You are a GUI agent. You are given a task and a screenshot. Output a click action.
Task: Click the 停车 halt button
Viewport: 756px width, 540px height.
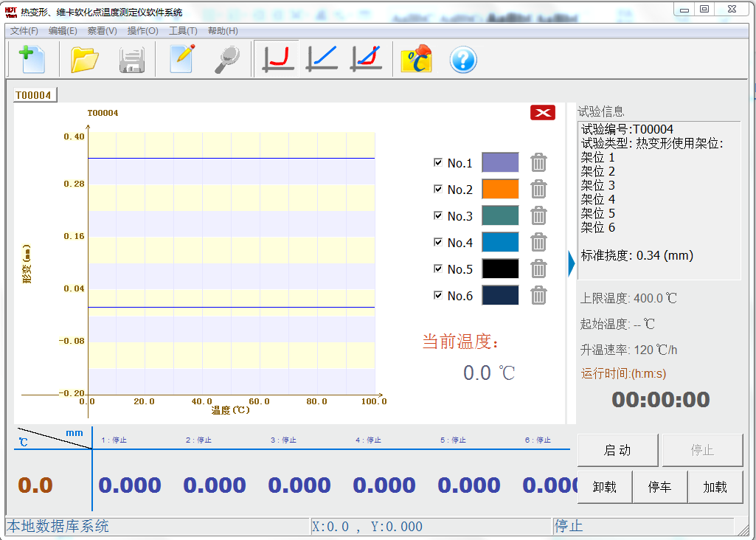pos(659,487)
